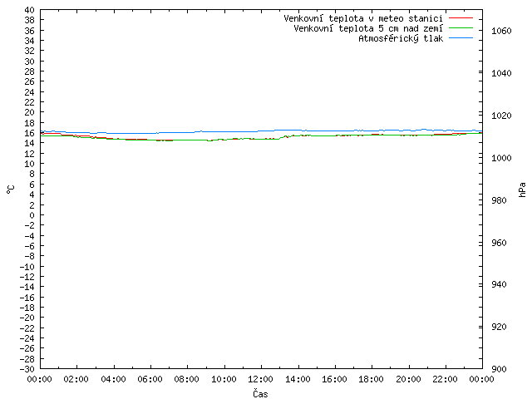Click the 30 temperature axis label

[x=30, y=62]
